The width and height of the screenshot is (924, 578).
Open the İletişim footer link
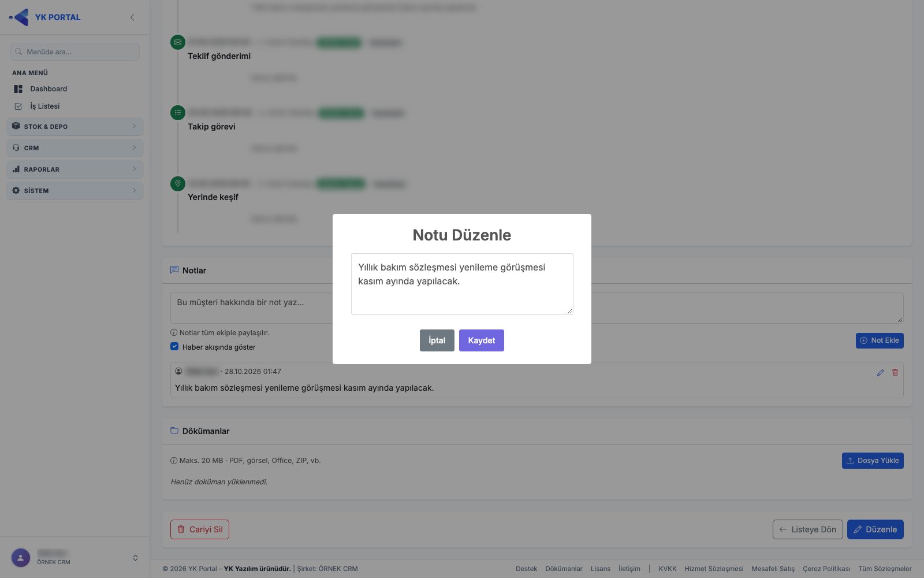coord(629,569)
